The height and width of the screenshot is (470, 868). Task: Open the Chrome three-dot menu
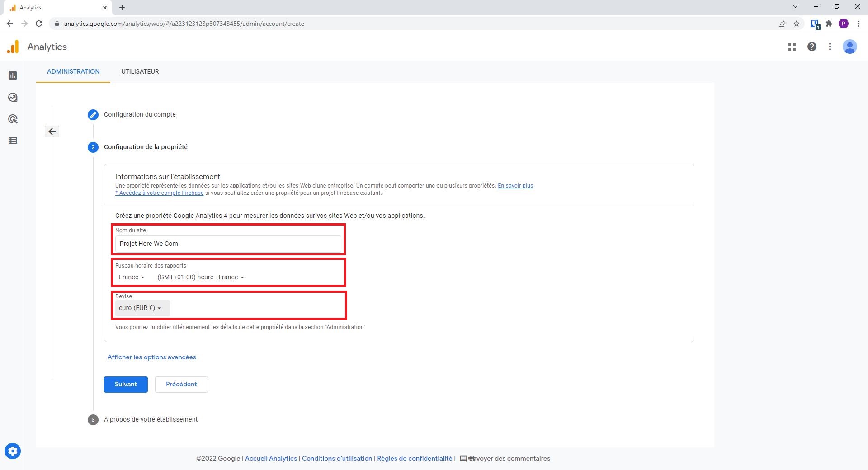(x=858, y=23)
